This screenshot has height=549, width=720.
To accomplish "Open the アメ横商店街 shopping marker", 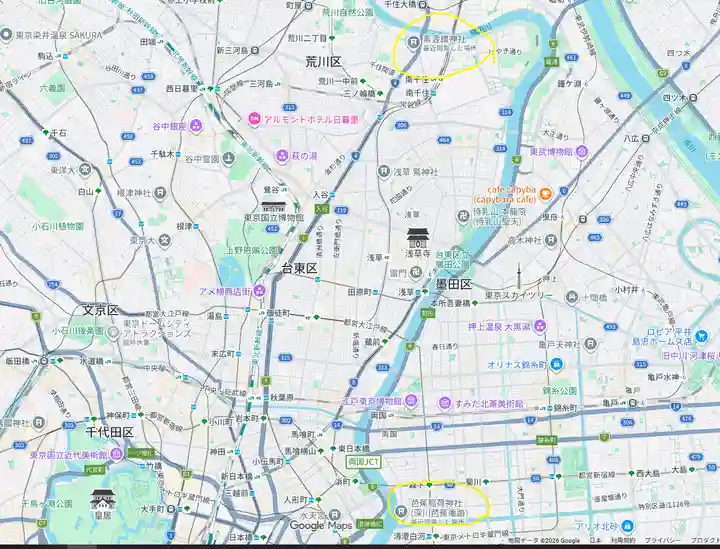I will tap(259, 291).
